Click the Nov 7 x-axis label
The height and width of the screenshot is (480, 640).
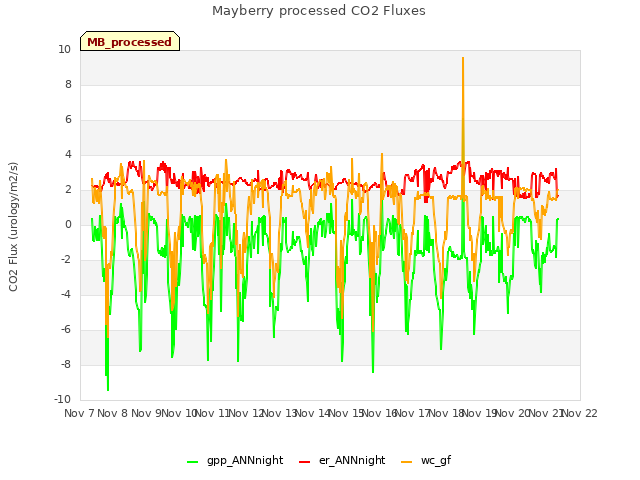click(79, 413)
